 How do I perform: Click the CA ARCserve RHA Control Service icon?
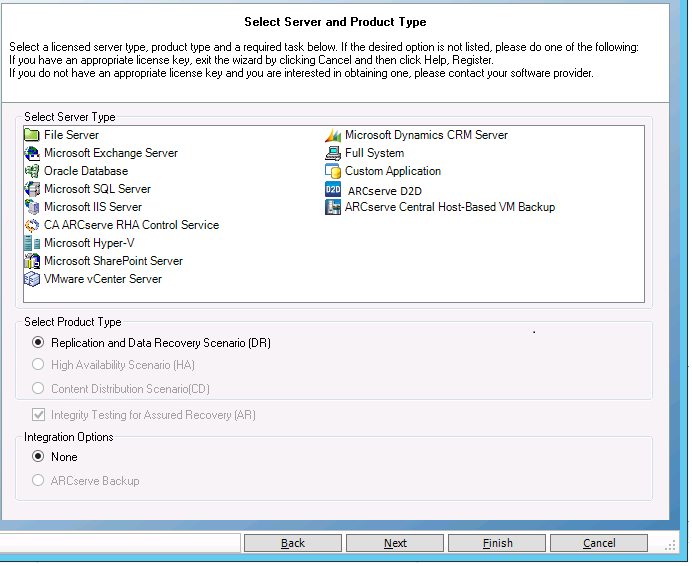[x=32, y=225]
